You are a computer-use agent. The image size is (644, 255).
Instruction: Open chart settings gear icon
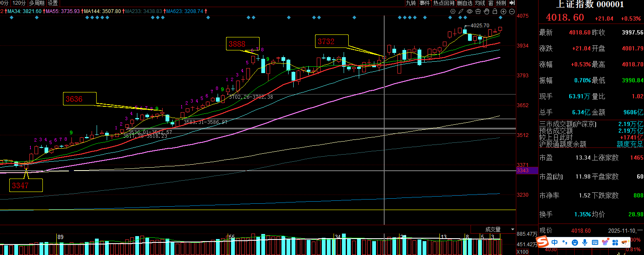(x=453, y=11)
